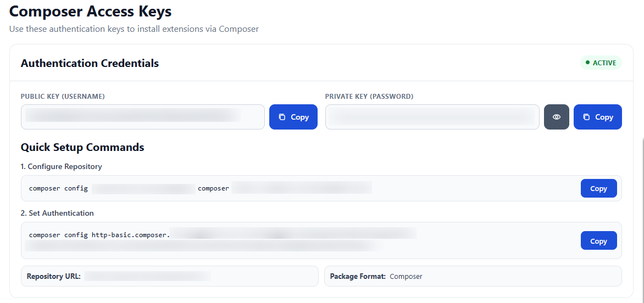Viewport: 644px width, 303px height.
Task: Click the green dot in the ACTIVE badge
Action: pos(587,63)
